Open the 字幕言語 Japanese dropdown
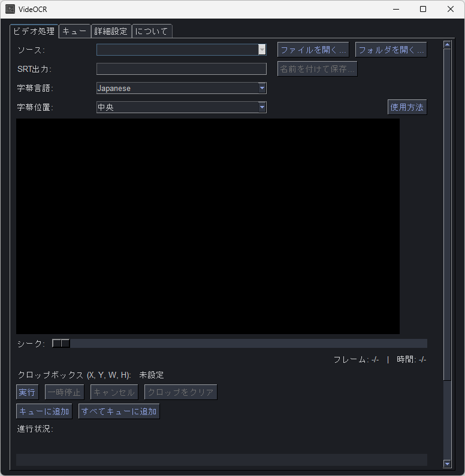 pyautogui.click(x=262, y=88)
